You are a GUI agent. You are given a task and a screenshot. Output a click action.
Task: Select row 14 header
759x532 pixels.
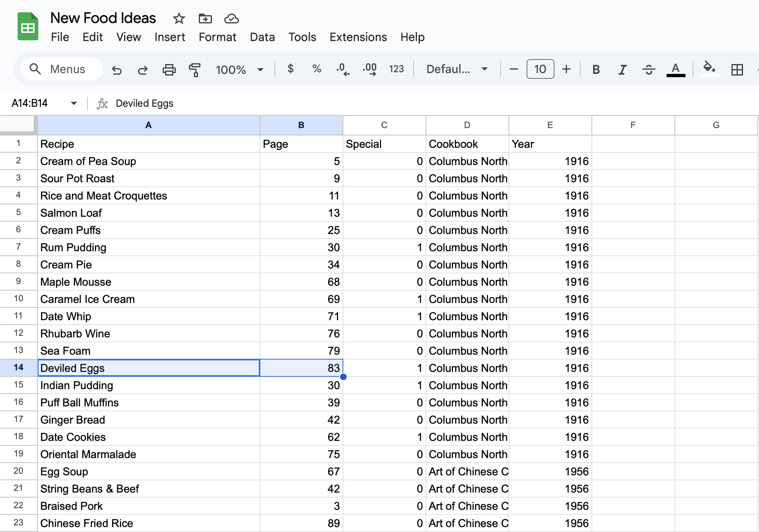(18, 368)
